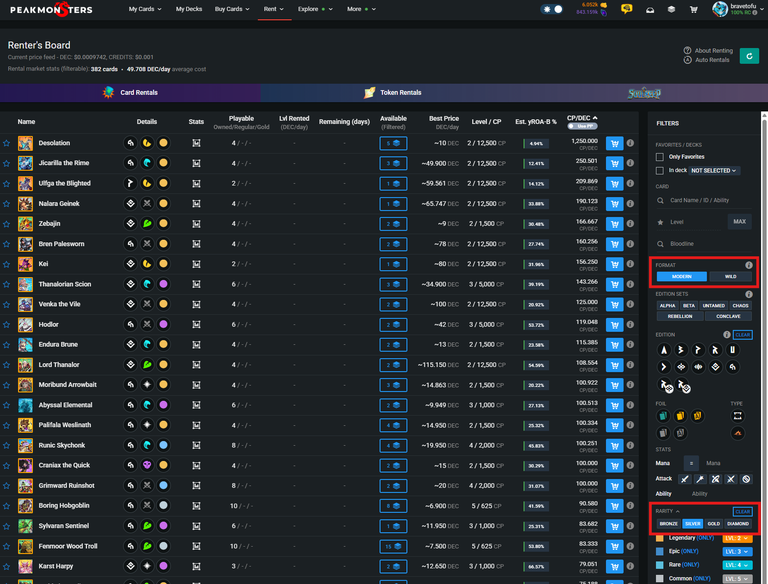Filter by no-attack crossed circle icon
Screen dimensions: 768x584
pyautogui.click(x=745, y=479)
